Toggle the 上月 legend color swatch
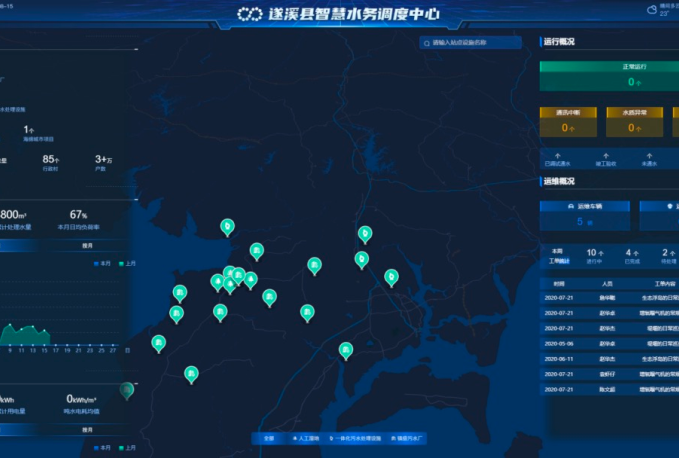This screenshot has width=679, height=458. point(121,264)
